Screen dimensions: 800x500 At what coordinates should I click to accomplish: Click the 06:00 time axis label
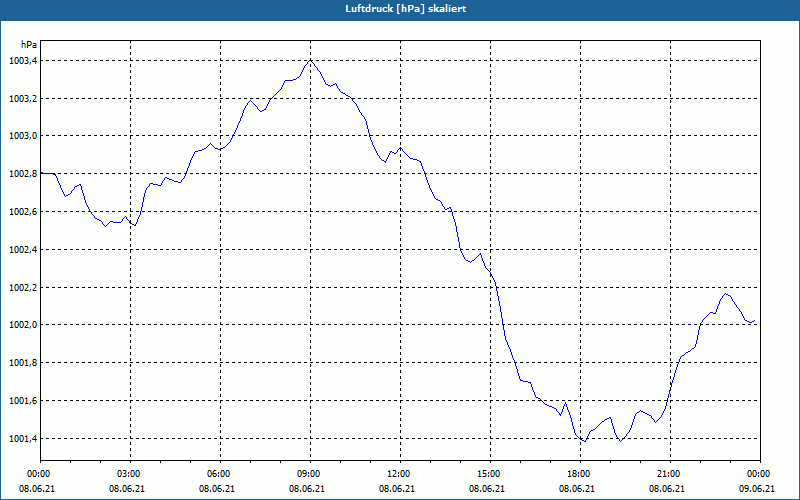(220, 474)
